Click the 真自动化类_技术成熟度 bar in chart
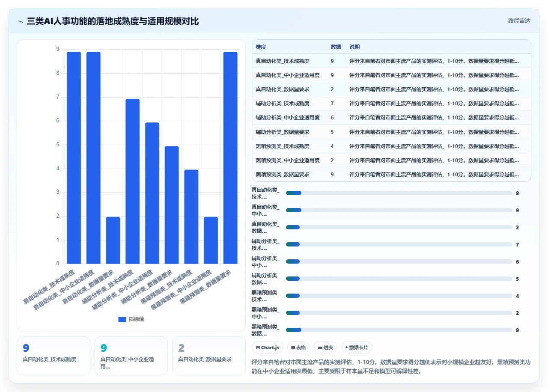The width and height of the screenshot is (548, 392). coord(74,157)
